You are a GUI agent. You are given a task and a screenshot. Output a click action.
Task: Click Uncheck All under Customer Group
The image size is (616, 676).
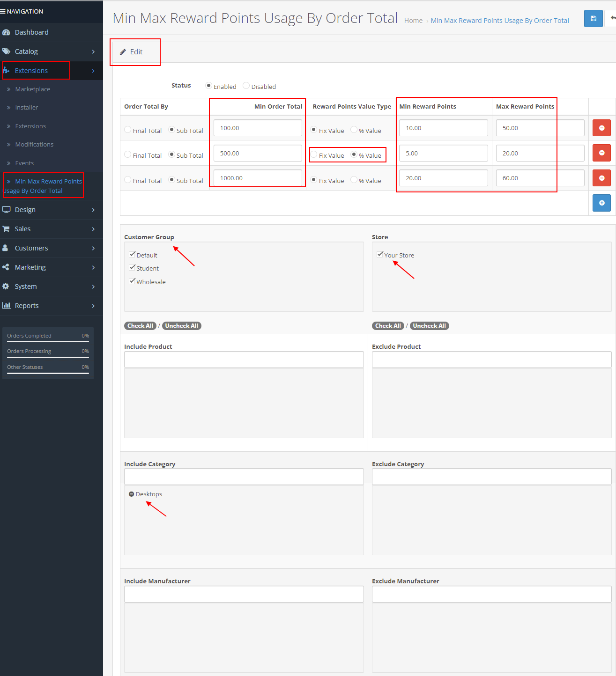[181, 326]
